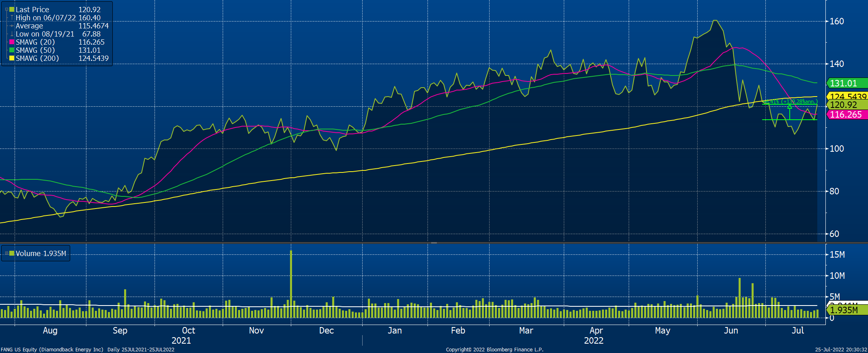Click the Sep month axis label

(x=120, y=331)
